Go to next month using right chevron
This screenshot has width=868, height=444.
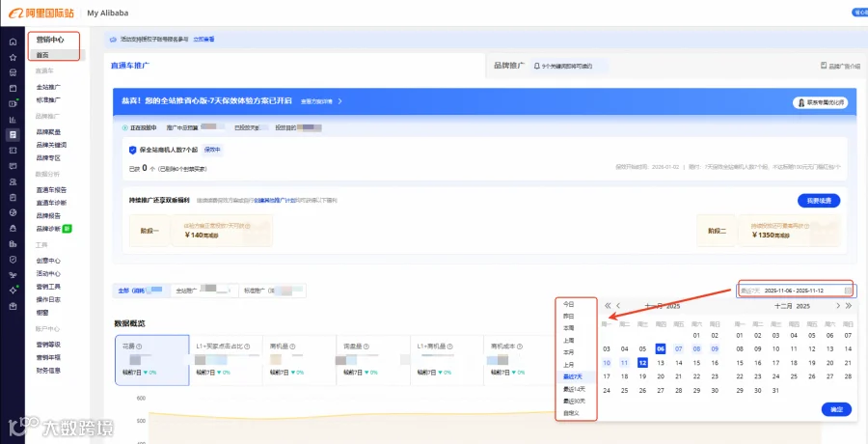838,305
